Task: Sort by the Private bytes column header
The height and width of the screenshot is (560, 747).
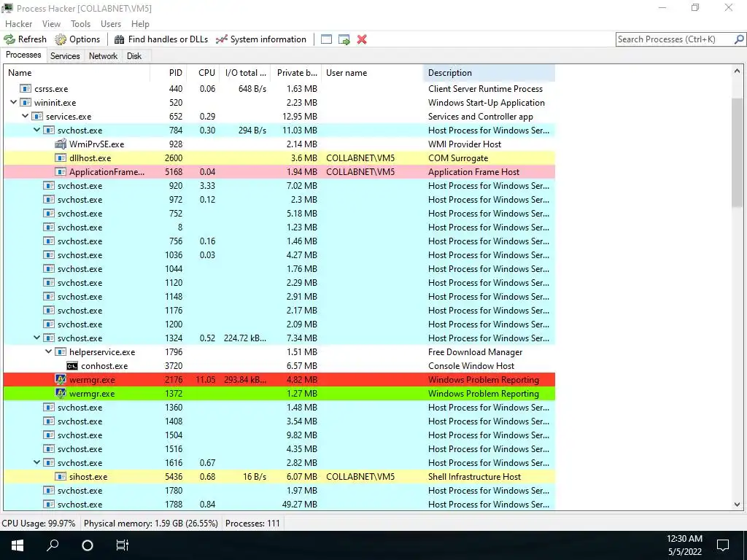Action: coord(296,73)
